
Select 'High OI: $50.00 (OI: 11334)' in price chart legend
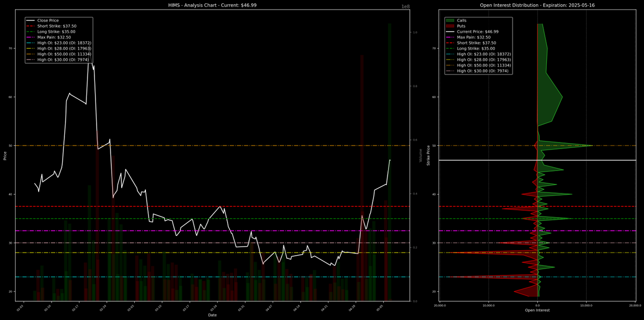pyautogui.click(x=64, y=54)
